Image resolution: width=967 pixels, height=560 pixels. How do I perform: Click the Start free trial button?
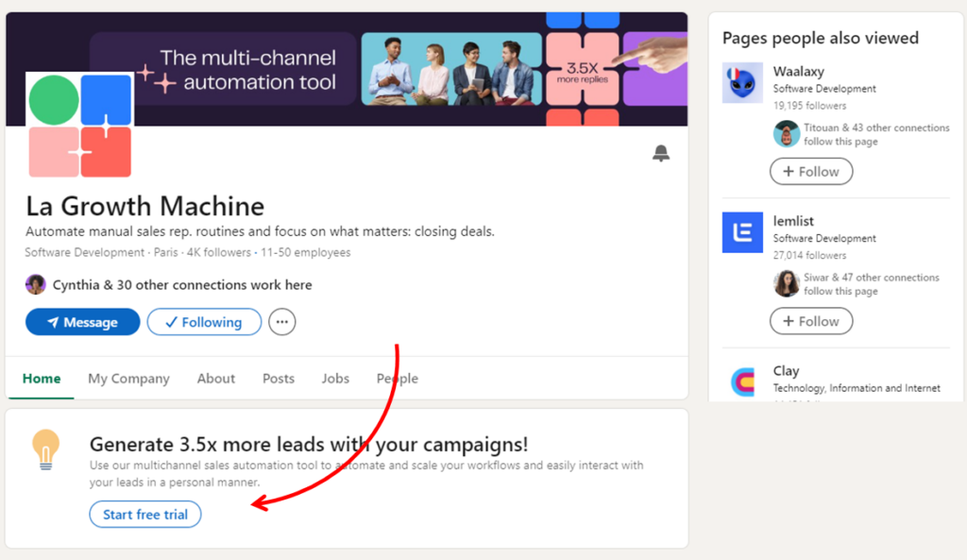145,515
